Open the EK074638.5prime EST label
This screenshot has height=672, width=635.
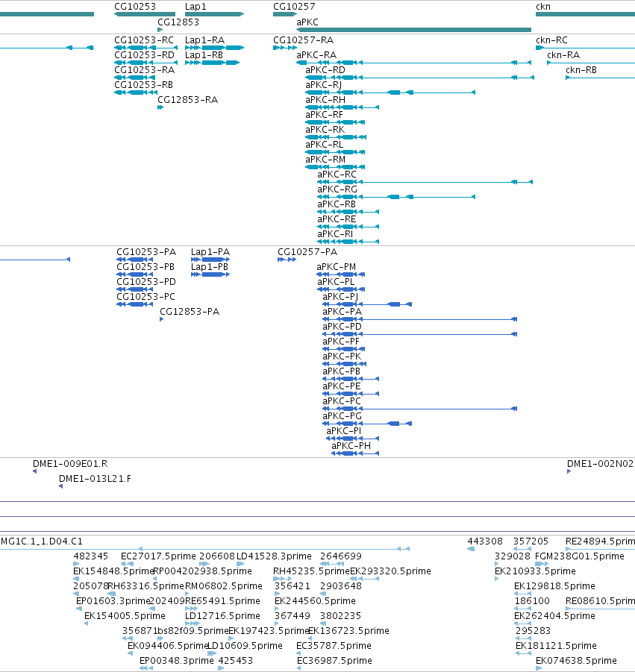point(577,660)
